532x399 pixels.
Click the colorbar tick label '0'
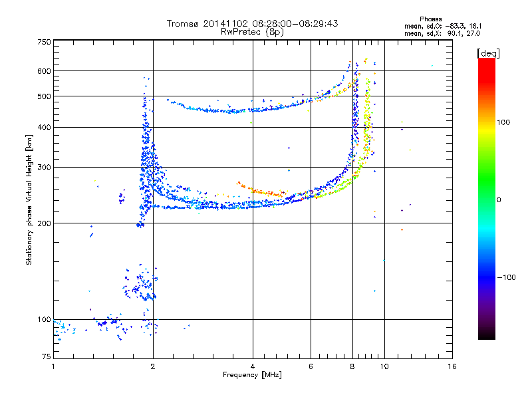click(x=499, y=199)
